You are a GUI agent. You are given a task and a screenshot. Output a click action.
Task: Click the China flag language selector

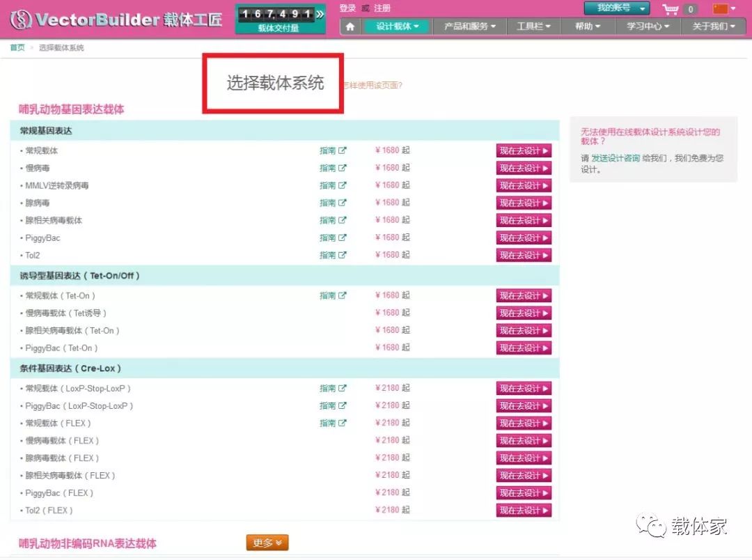723,9
